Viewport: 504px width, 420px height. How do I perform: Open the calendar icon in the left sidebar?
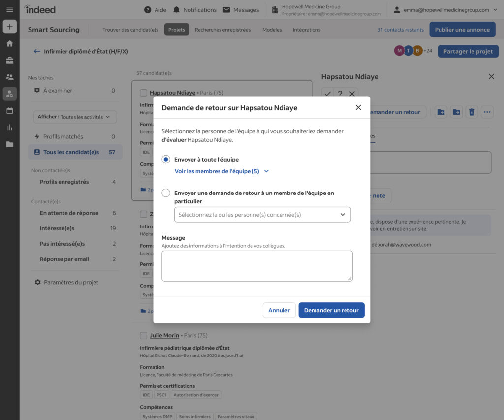(x=9, y=110)
